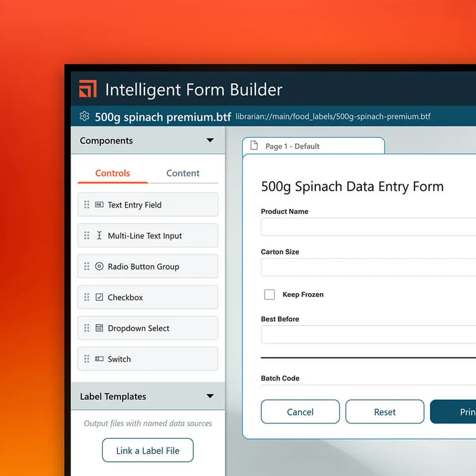Viewport: 476px width, 476px height.
Task: Click the Checkbox component icon
Action: tap(99, 297)
